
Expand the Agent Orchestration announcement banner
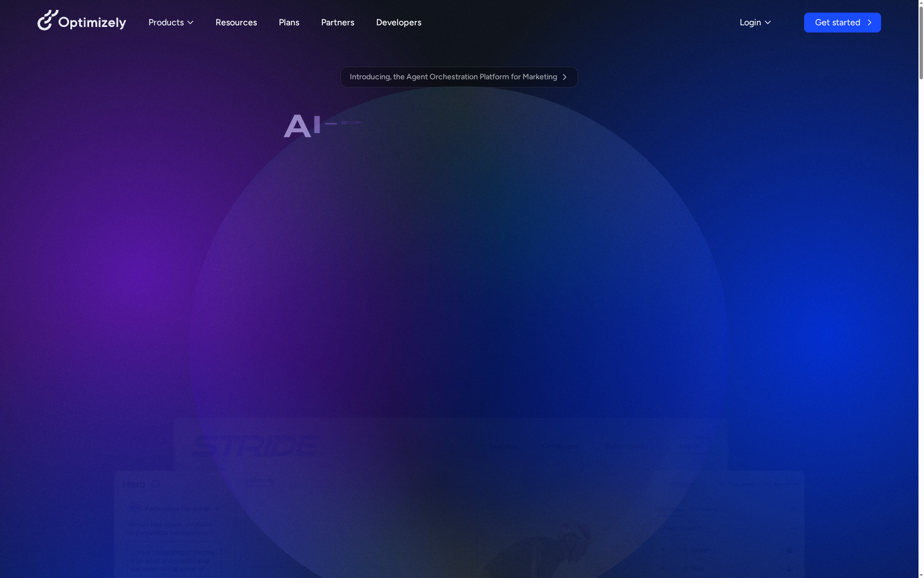coord(459,77)
